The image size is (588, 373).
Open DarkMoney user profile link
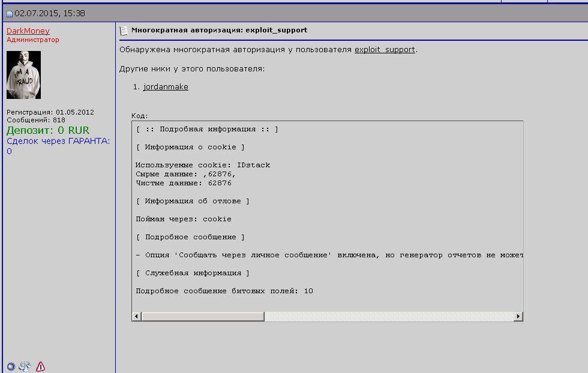[x=28, y=31]
